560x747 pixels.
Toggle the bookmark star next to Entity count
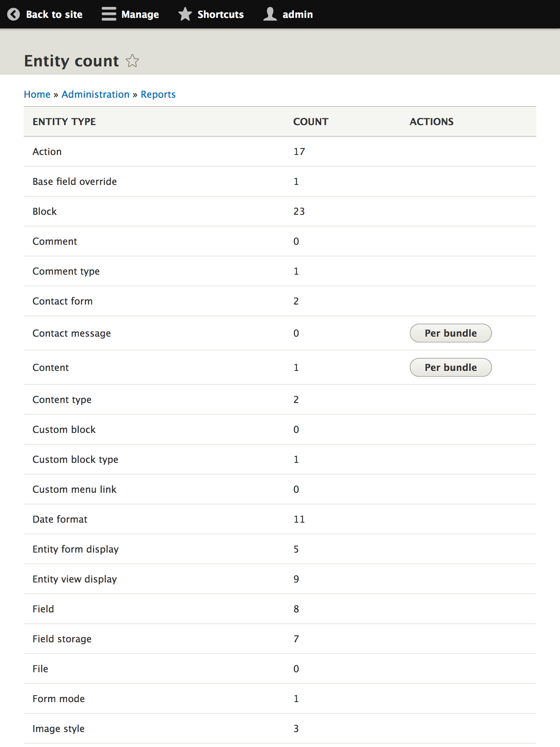pos(133,61)
